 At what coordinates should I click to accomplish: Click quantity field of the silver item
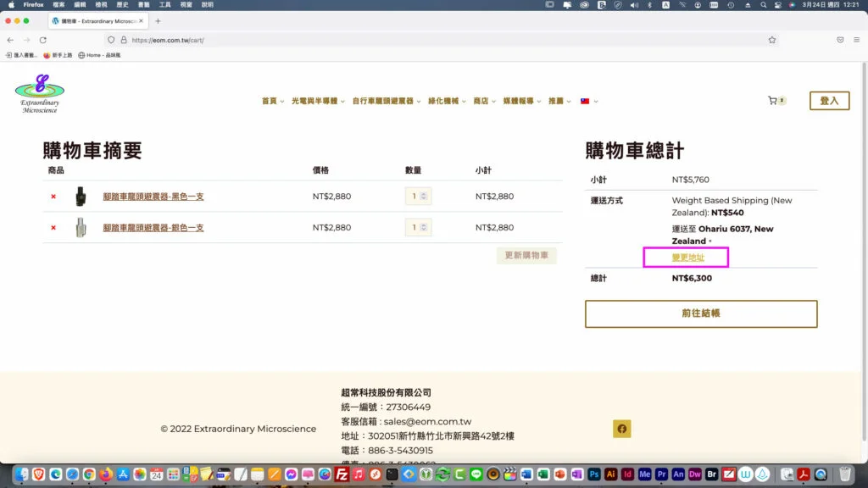[x=415, y=228]
